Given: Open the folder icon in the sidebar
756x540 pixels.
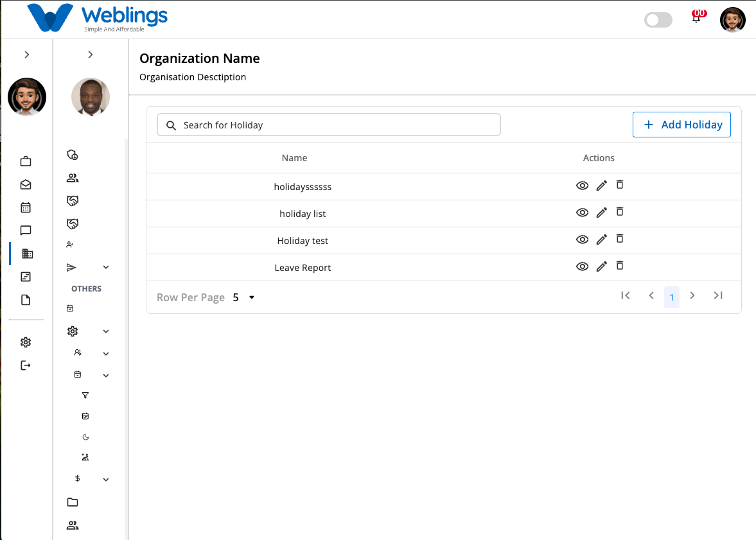Looking at the screenshot, I should coord(73,502).
